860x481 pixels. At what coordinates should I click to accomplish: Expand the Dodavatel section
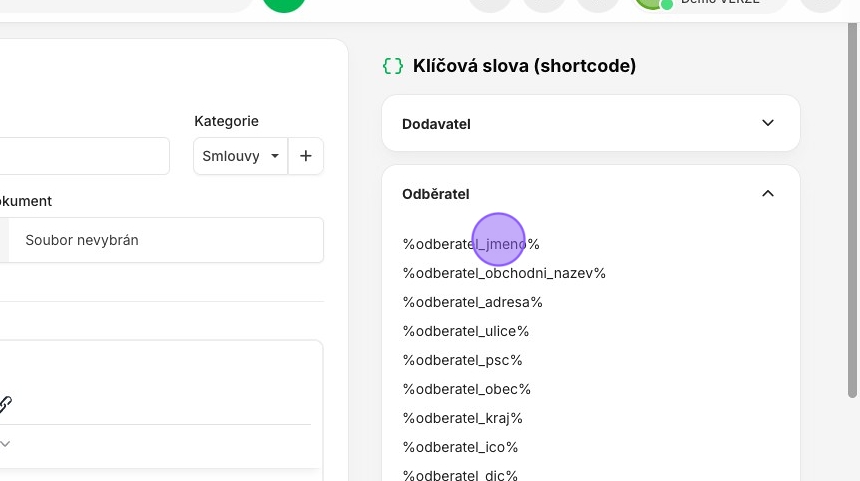coord(767,123)
